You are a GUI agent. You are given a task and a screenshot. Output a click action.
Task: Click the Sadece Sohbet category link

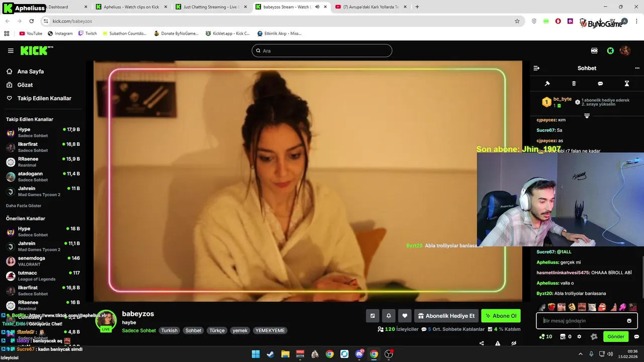(139, 330)
